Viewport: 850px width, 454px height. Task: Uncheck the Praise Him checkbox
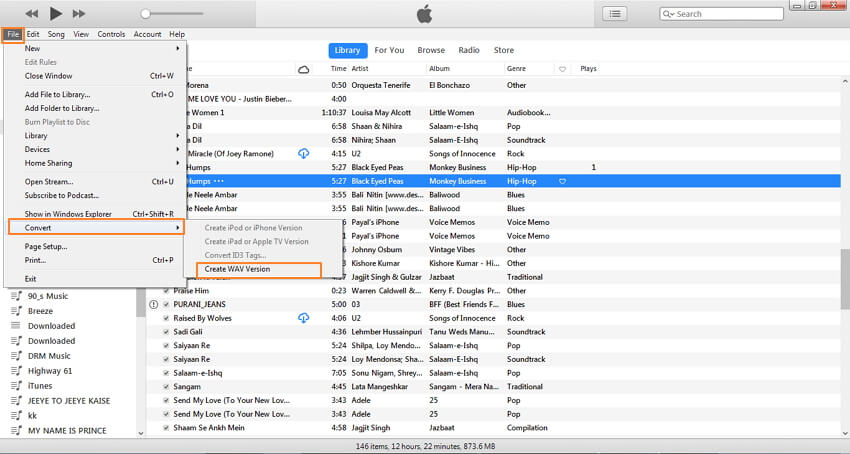166,291
